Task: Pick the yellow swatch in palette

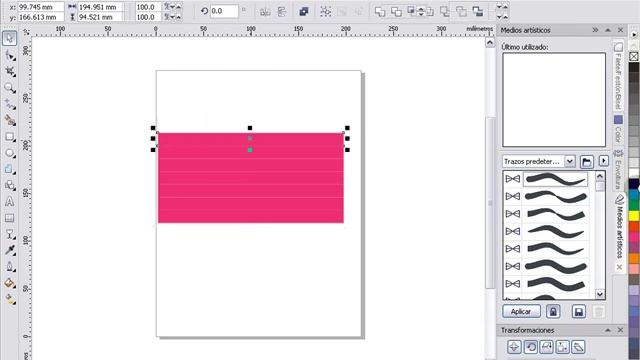Action: pos(634,216)
